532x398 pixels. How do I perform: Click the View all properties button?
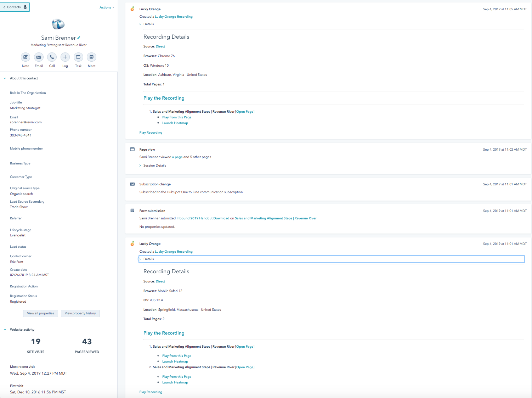click(40, 313)
